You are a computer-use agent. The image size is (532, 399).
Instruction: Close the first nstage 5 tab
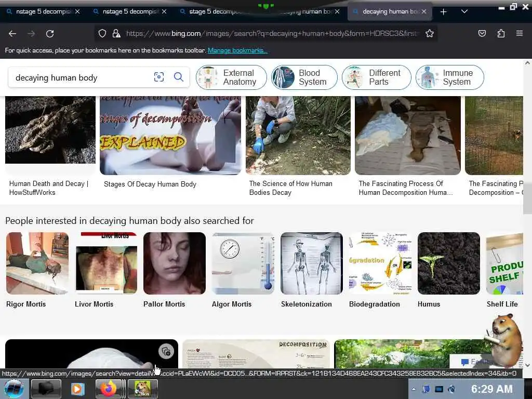pyautogui.click(x=77, y=11)
